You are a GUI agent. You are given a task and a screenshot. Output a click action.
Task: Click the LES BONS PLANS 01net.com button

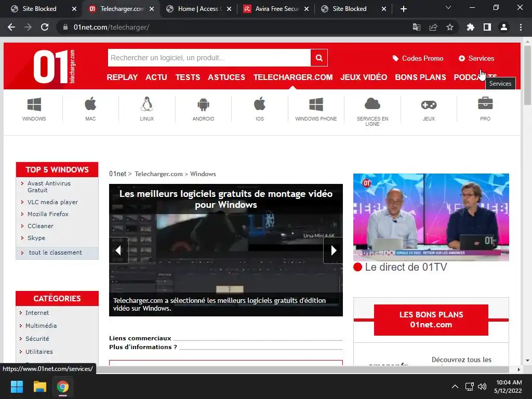431,320
